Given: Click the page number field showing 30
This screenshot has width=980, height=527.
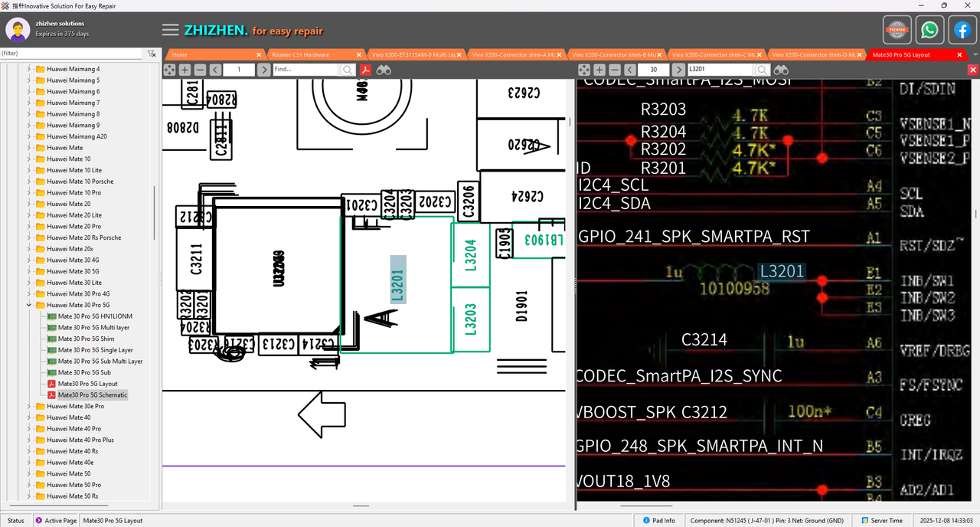Looking at the screenshot, I should tap(654, 70).
